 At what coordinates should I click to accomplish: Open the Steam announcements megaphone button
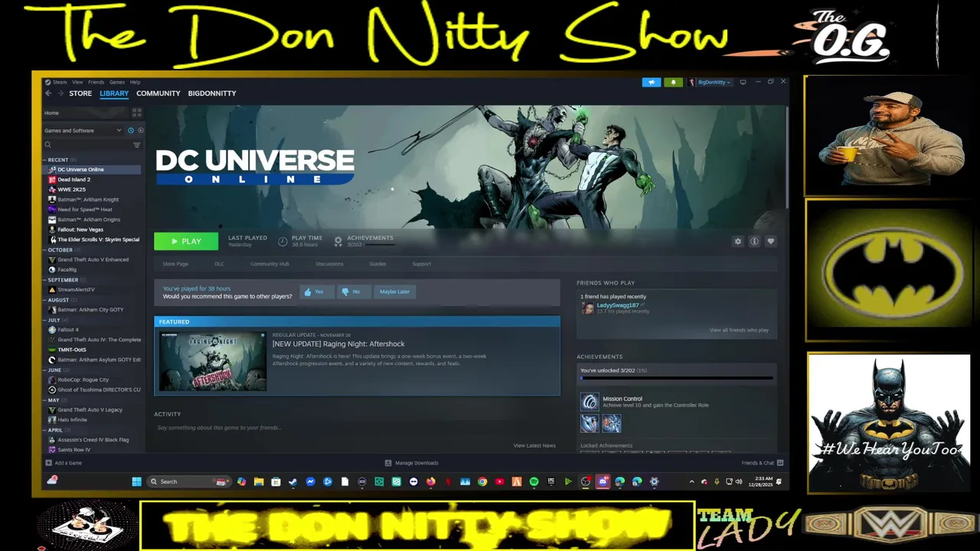[652, 82]
